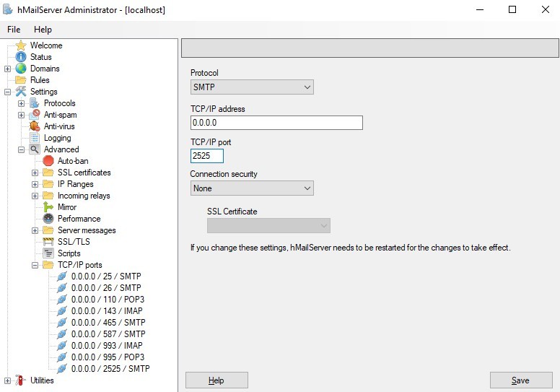The height and width of the screenshot is (392, 560).
Task: Select the 0.0.0.0 / 995 / POP3 entry
Action: coord(108,357)
